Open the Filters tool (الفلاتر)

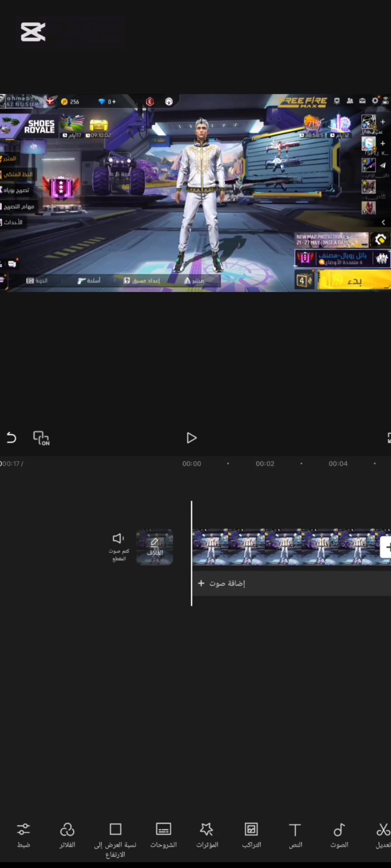[67, 835]
